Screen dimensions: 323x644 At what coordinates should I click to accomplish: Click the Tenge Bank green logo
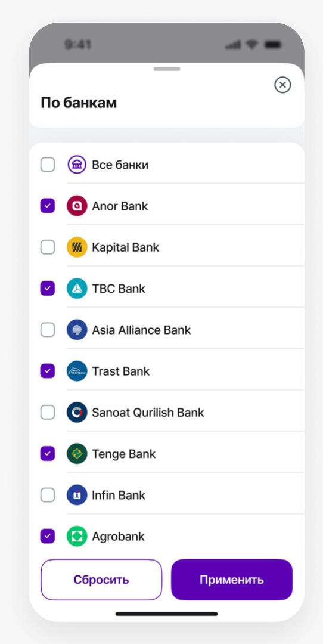77,453
